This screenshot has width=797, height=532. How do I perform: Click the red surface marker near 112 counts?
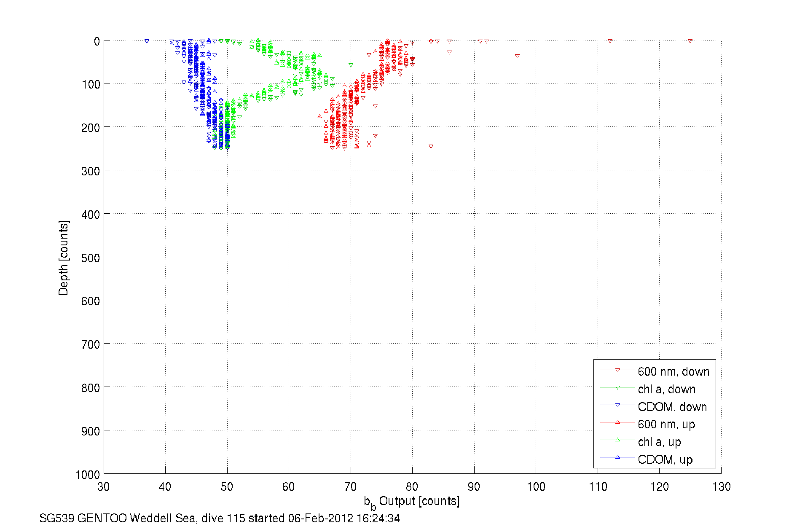(x=610, y=41)
